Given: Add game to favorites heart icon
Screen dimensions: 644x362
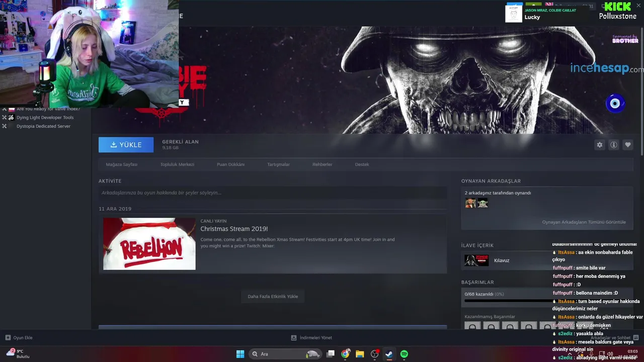Looking at the screenshot, I should 627,145.
